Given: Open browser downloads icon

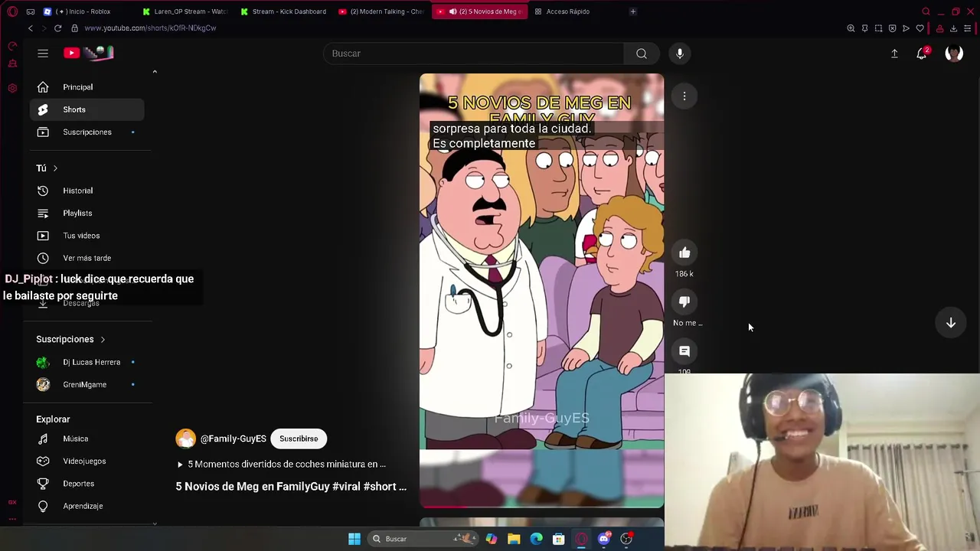Looking at the screenshot, I should [x=953, y=28].
